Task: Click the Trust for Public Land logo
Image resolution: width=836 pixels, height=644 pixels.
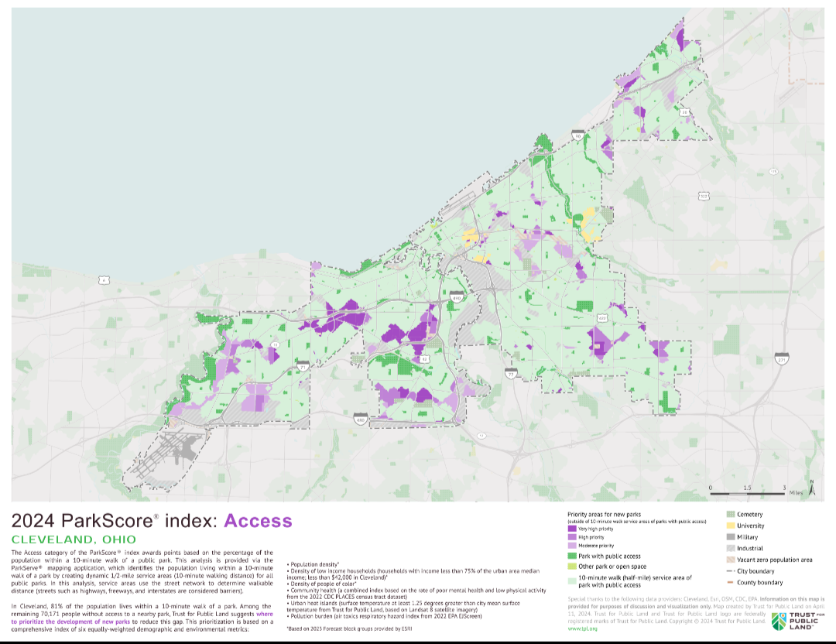Action: coord(797,621)
